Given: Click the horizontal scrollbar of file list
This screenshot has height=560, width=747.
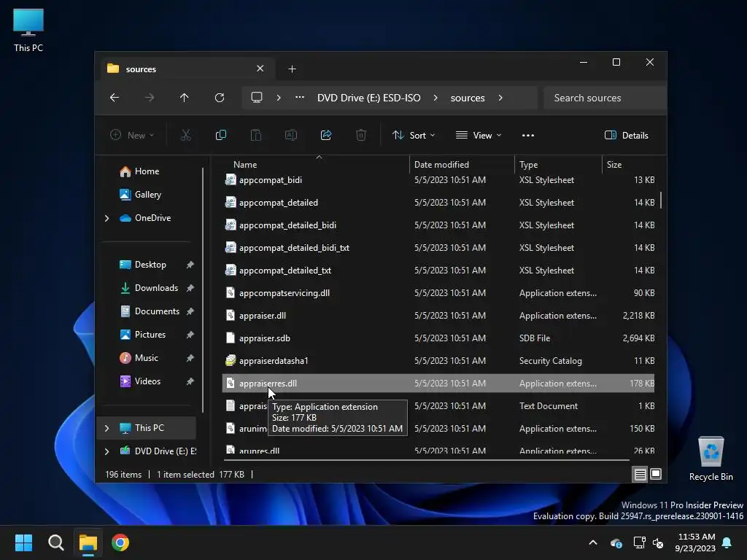Looking at the screenshot, I should [x=427, y=460].
